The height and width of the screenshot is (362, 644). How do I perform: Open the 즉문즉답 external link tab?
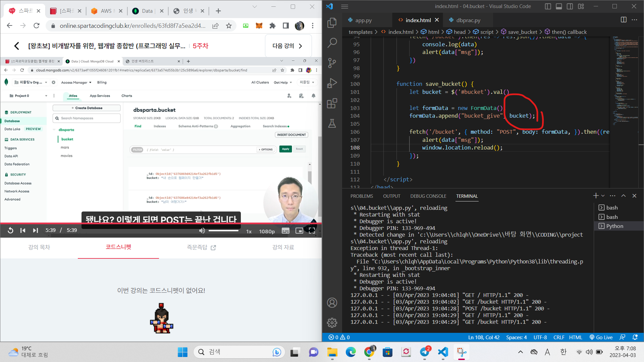tap(201, 247)
